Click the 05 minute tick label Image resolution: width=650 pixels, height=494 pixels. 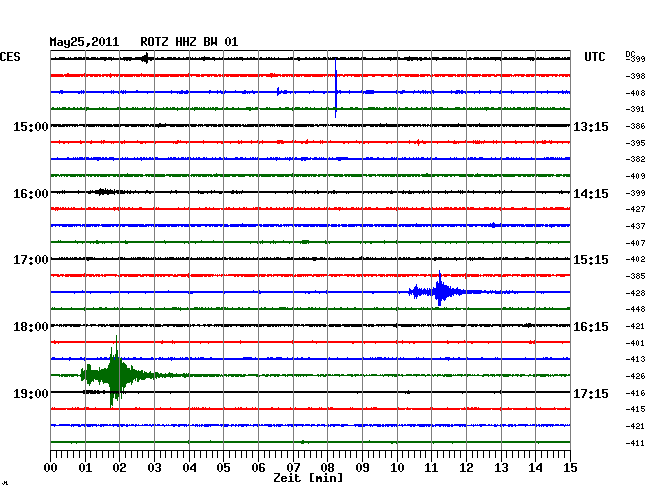coord(223,468)
